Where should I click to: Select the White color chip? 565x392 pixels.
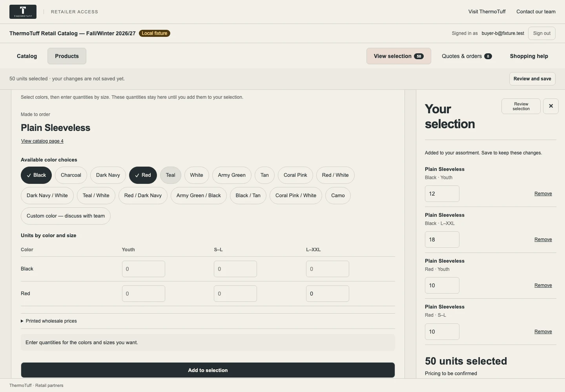(197, 175)
